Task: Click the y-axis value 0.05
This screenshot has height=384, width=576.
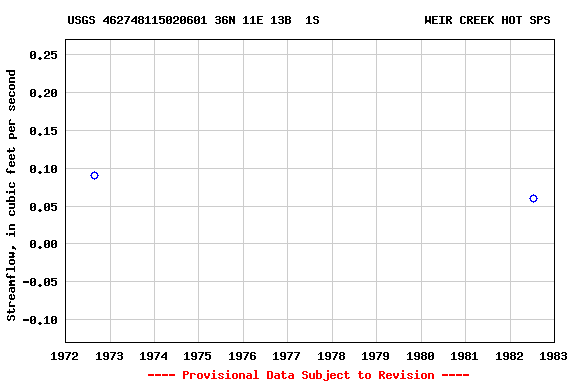Action: 43,207
